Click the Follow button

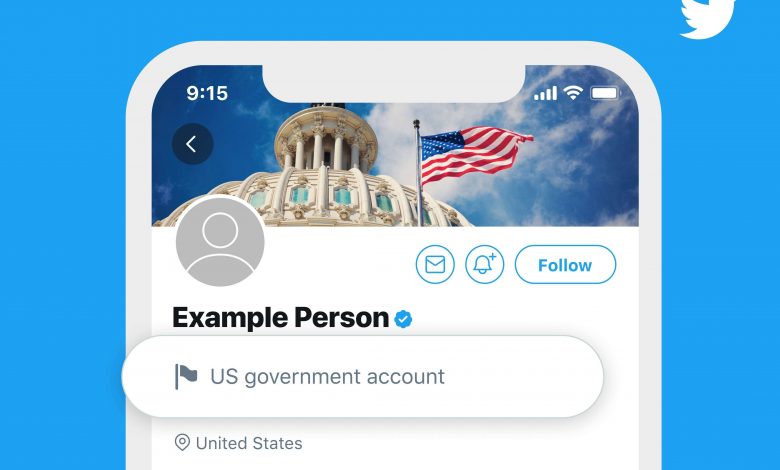point(565,265)
